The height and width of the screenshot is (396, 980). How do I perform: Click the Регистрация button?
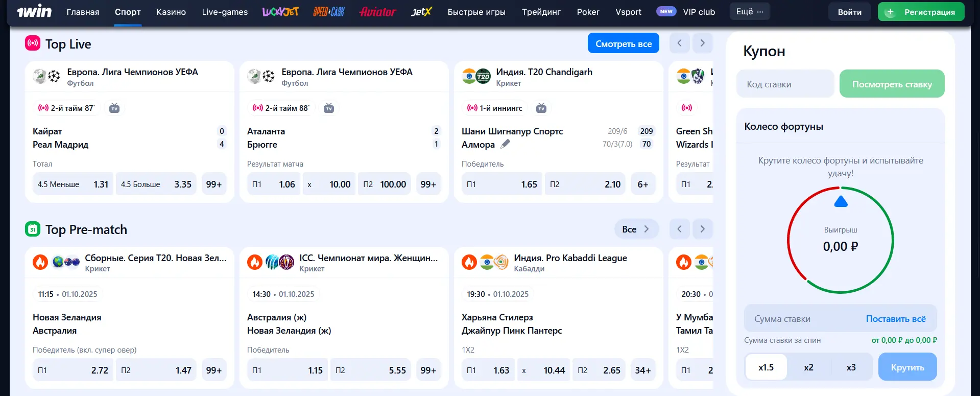921,12
